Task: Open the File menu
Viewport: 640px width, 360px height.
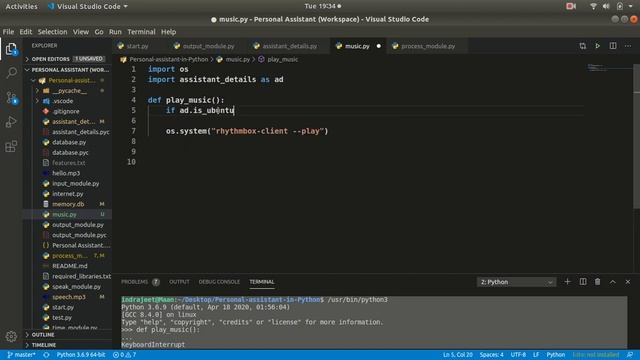Action: click(x=8, y=32)
